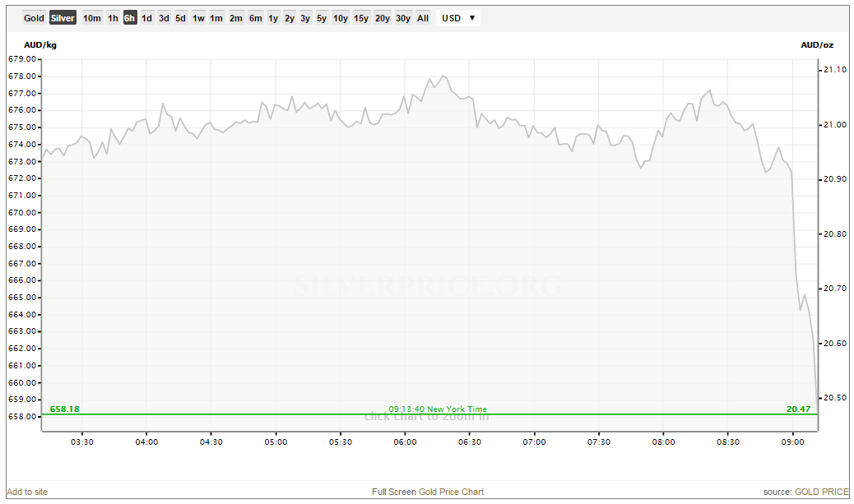854x504 pixels.
Task: Show 20y silver price history
Action: [x=383, y=18]
